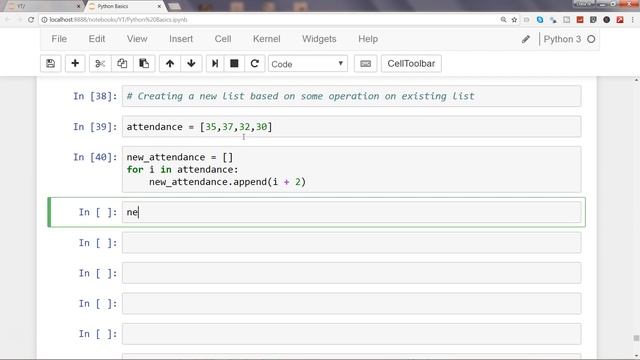Image resolution: width=640 pixels, height=360 pixels.
Task: Open the Help menu
Action: [x=368, y=39]
